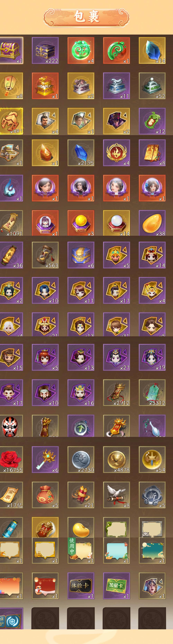Image resolution: width=173 pixels, height=644 pixels.
Task: Pick the red rose item x16755
Action: (11, 460)
